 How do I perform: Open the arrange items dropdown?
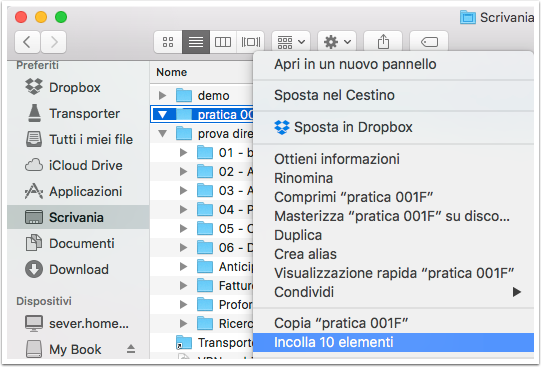pyautogui.click(x=291, y=42)
